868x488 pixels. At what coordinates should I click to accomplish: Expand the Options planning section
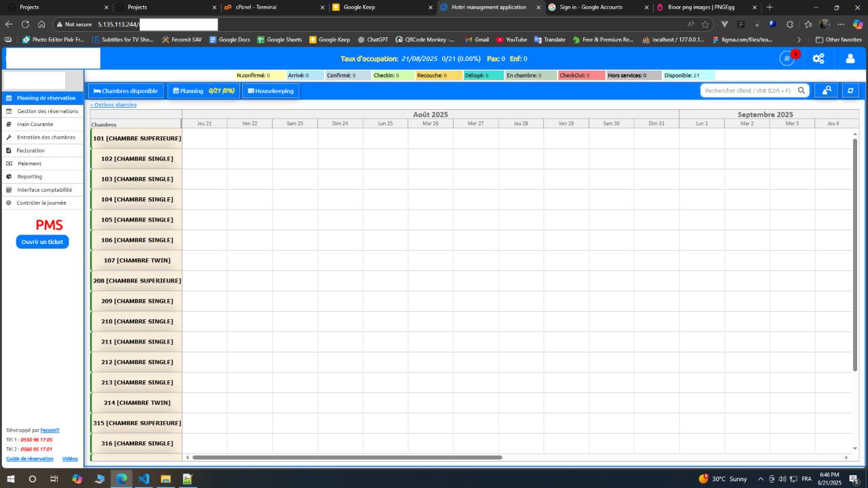pos(113,105)
